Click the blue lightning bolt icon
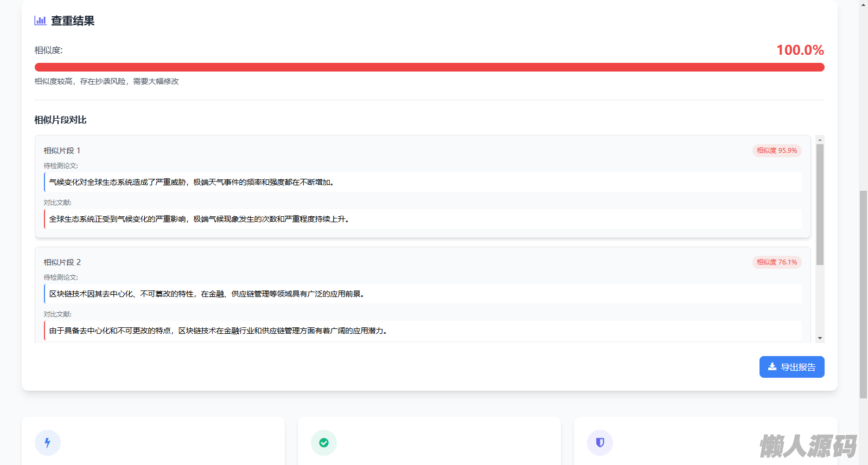 coord(48,443)
